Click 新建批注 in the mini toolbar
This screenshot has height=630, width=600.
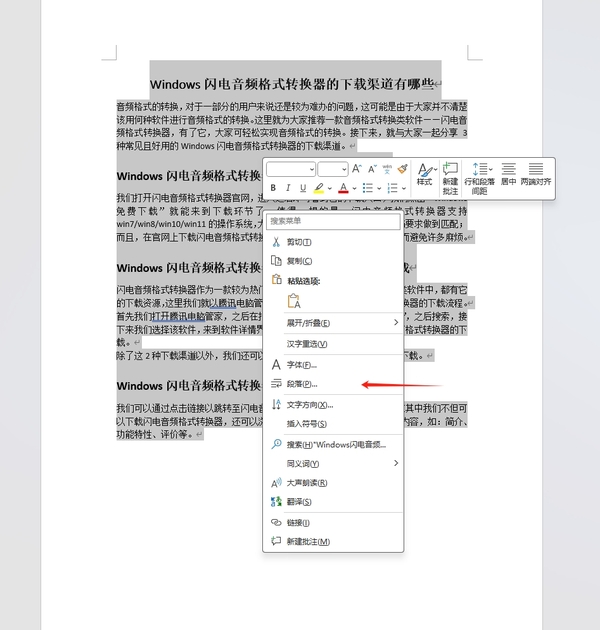pyautogui.click(x=450, y=179)
